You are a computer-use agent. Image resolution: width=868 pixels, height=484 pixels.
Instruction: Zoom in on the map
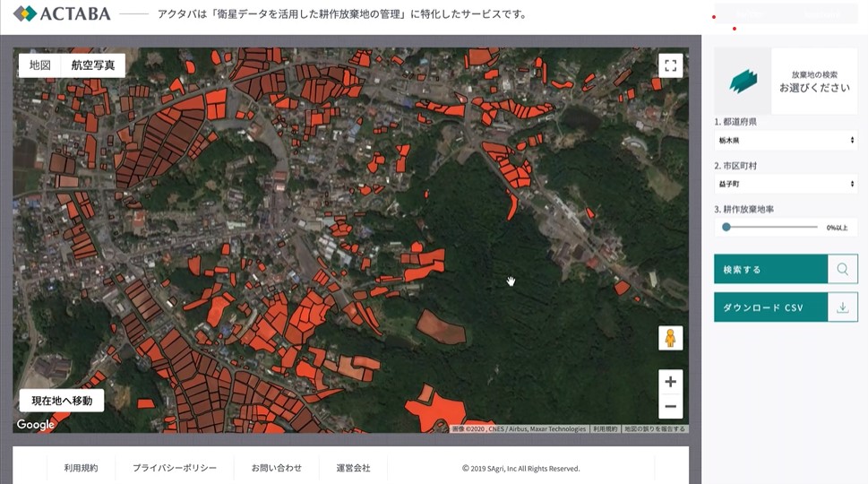point(670,382)
